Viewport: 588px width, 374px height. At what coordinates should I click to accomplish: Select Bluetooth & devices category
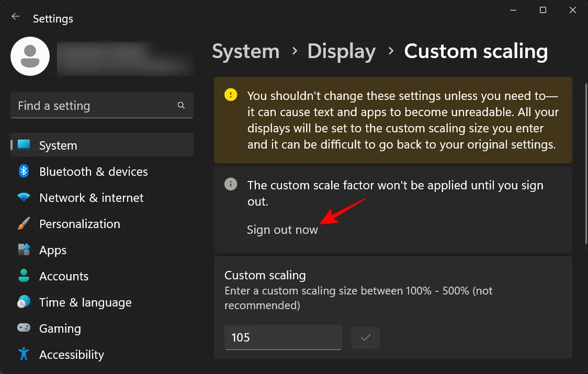[93, 172]
